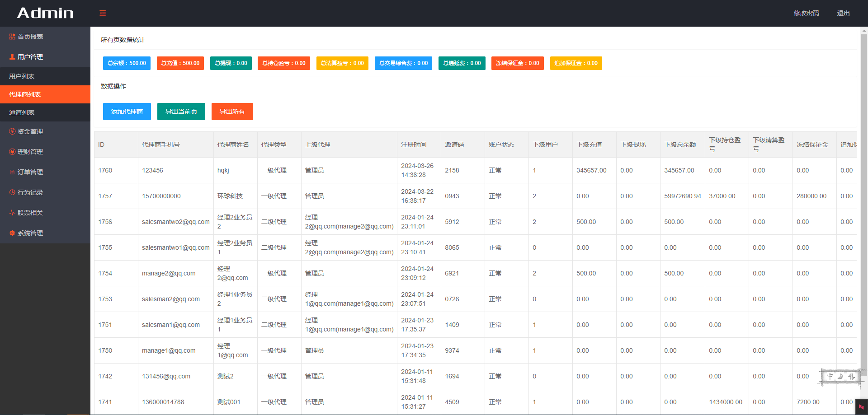
Task: Expand the 资金管理 menu section
Action: pos(30,131)
